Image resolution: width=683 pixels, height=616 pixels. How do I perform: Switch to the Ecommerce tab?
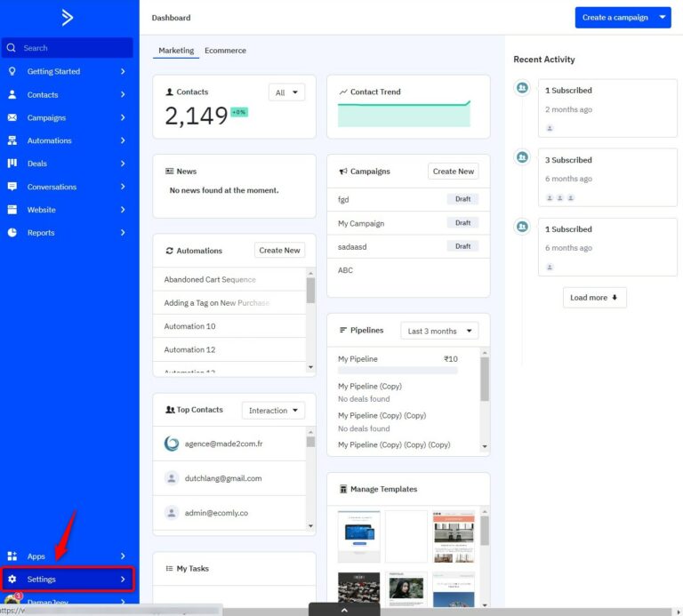[225, 51]
